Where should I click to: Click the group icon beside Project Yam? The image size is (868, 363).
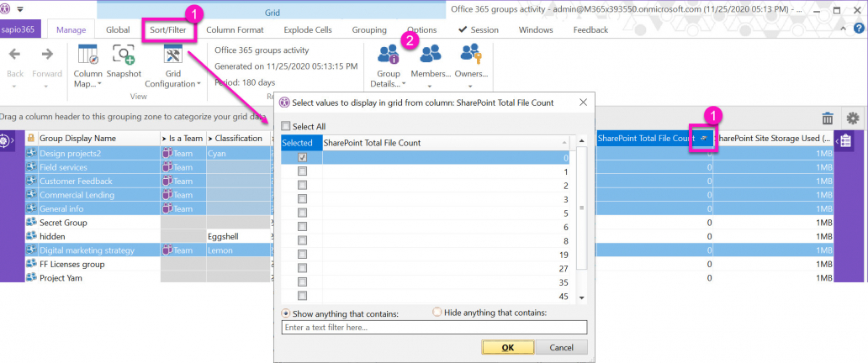(x=32, y=278)
